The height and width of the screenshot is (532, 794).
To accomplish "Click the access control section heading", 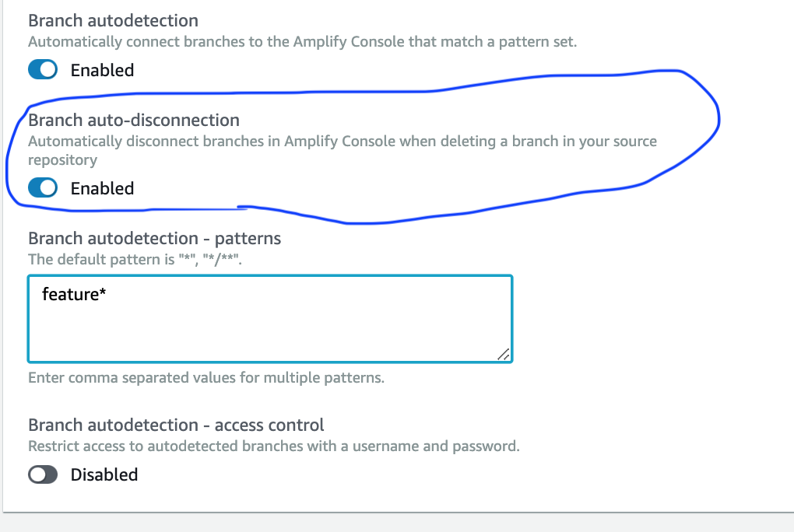I will click(x=175, y=425).
